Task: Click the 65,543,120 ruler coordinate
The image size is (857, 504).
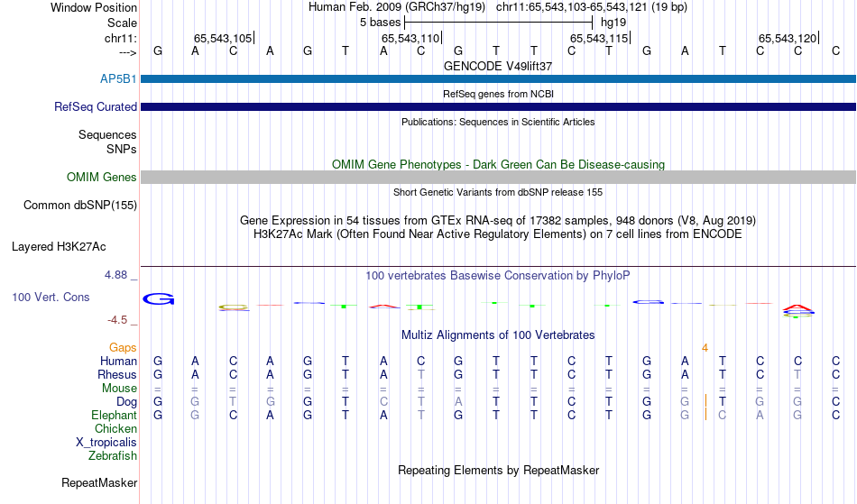Action: [787, 38]
